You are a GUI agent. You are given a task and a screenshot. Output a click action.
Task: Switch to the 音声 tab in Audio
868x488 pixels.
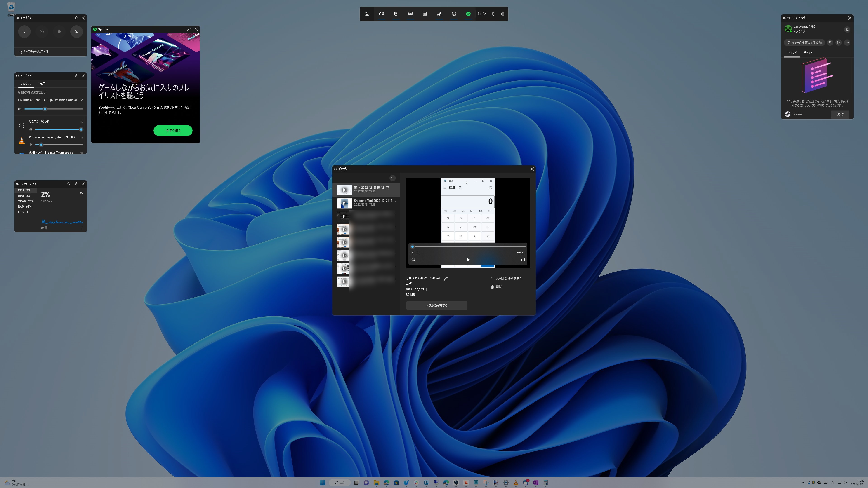point(42,83)
